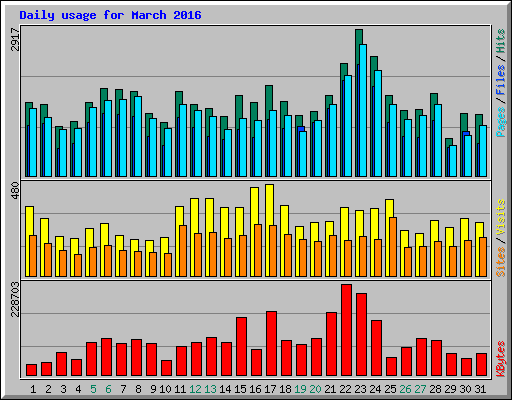Image resolution: width=512 pixels, height=400 pixels.
Task: Select day 16 on the x-axis
Action: [x=255, y=389]
